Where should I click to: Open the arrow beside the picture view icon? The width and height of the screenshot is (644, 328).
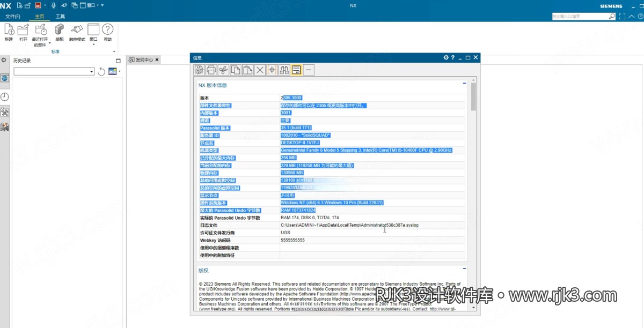click(120, 71)
